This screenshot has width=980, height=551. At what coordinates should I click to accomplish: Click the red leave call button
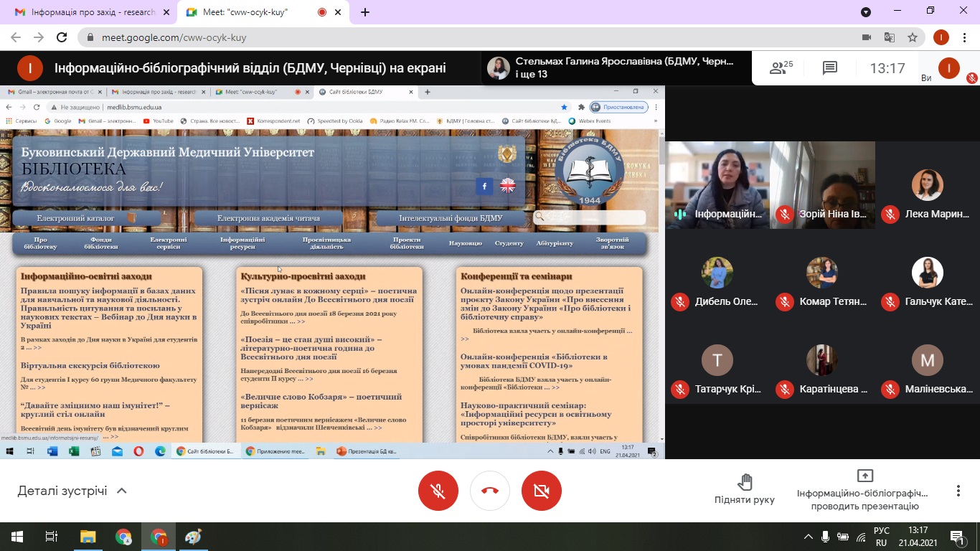(490, 491)
